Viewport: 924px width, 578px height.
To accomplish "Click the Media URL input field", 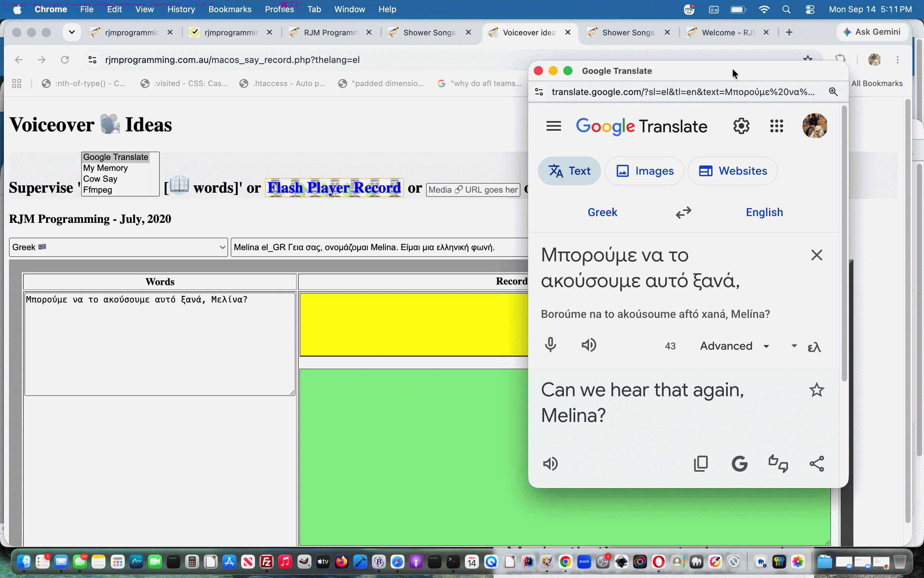I will pos(473,189).
